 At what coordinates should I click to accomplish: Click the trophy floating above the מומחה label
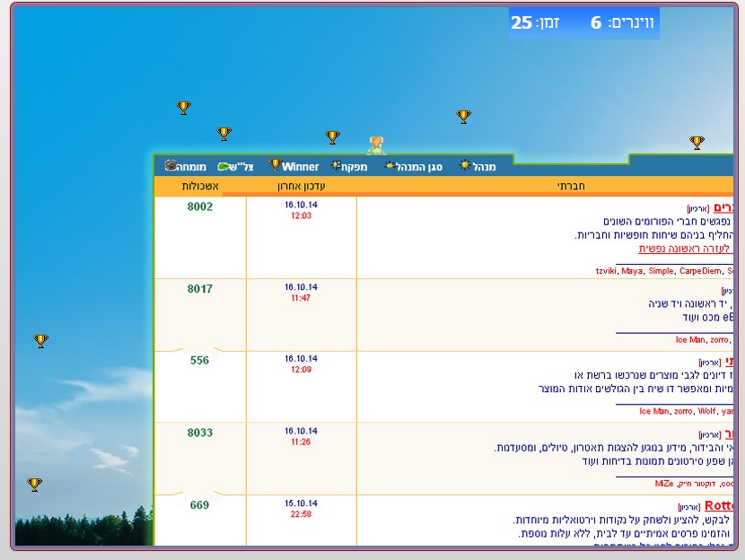point(184,108)
